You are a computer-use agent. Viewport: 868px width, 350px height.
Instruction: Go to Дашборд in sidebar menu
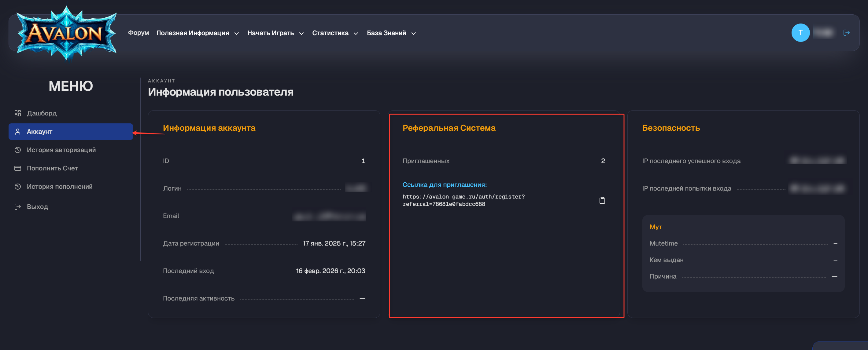point(42,113)
